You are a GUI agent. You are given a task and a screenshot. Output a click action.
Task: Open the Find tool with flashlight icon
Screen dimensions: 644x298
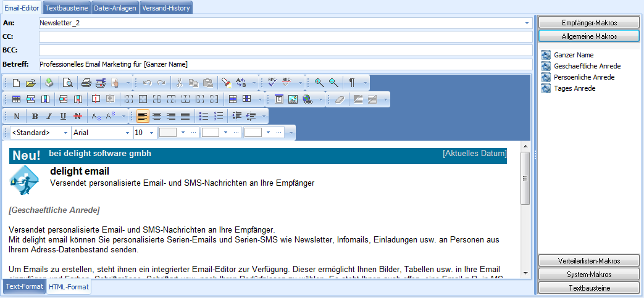tap(226, 83)
